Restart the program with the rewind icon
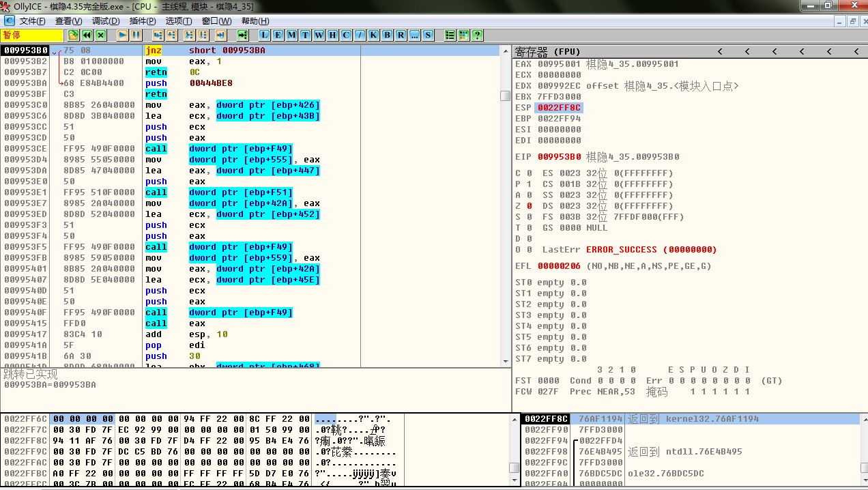 click(x=87, y=35)
